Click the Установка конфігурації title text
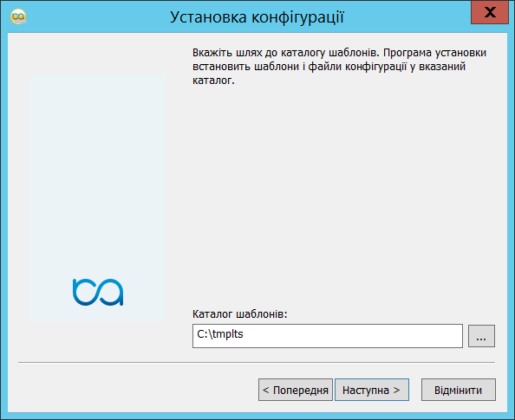 (x=257, y=16)
